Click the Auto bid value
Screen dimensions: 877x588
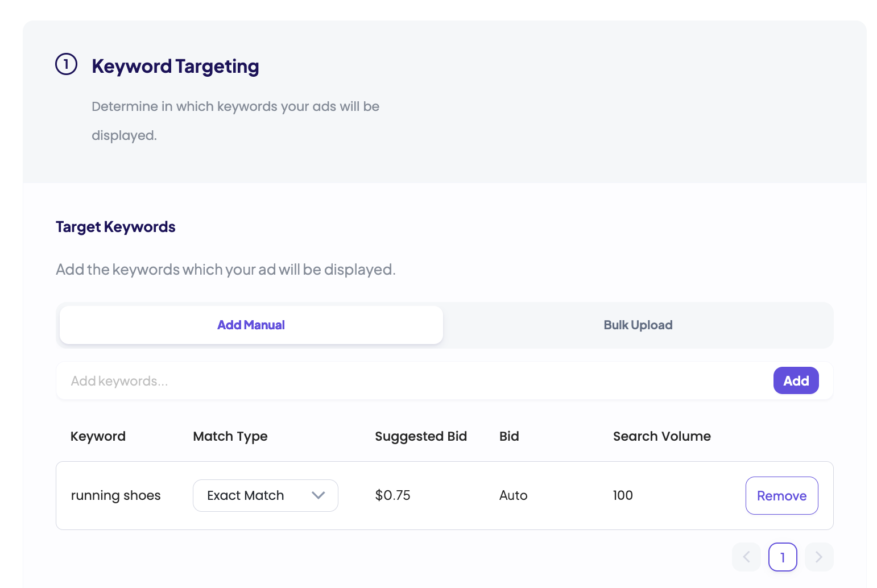(513, 495)
